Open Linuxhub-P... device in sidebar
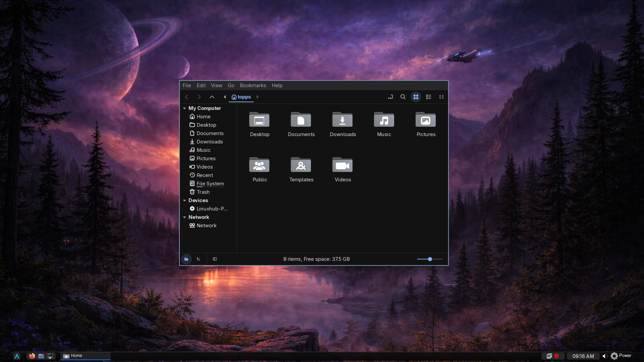The image size is (644, 362). click(212, 209)
